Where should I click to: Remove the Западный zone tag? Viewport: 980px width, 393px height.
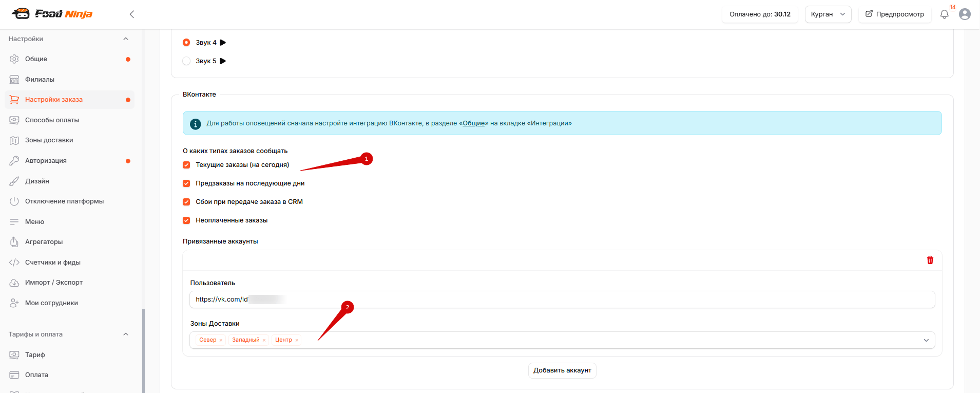click(x=264, y=340)
